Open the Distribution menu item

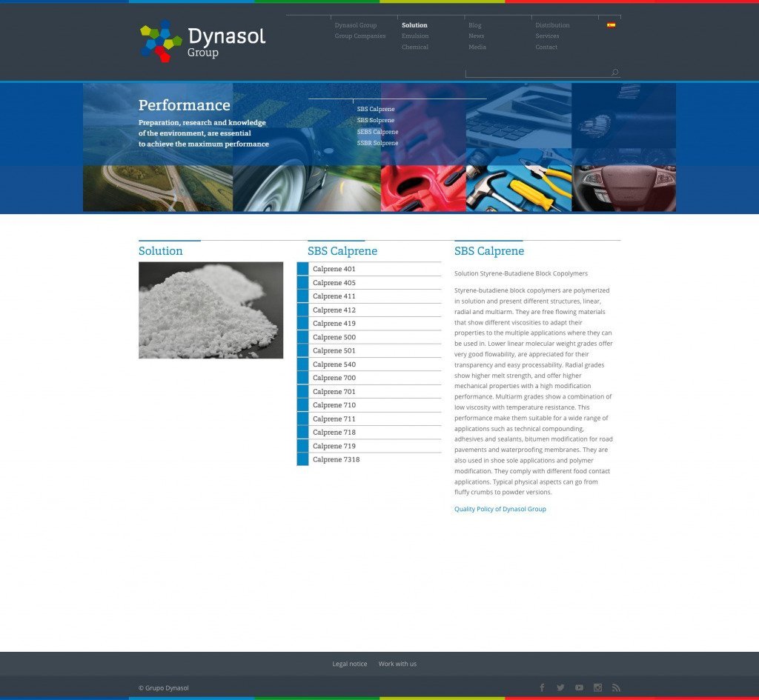[x=552, y=25]
